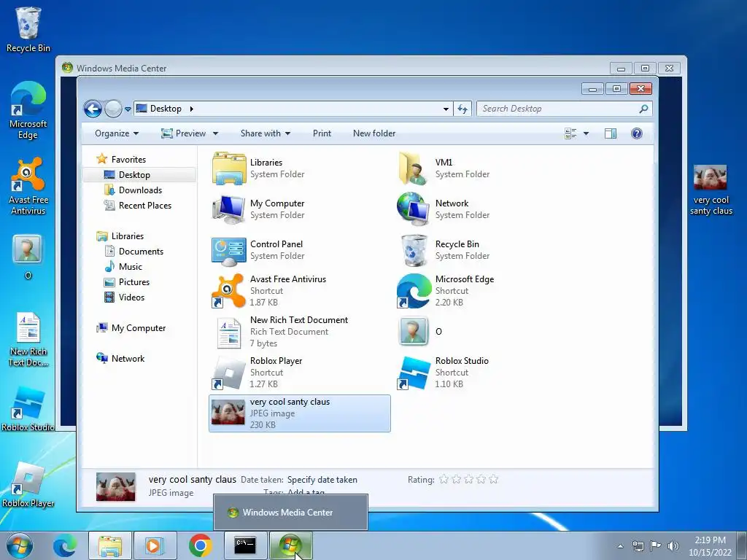
Task: Open the Share with menu
Action: click(266, 133)
